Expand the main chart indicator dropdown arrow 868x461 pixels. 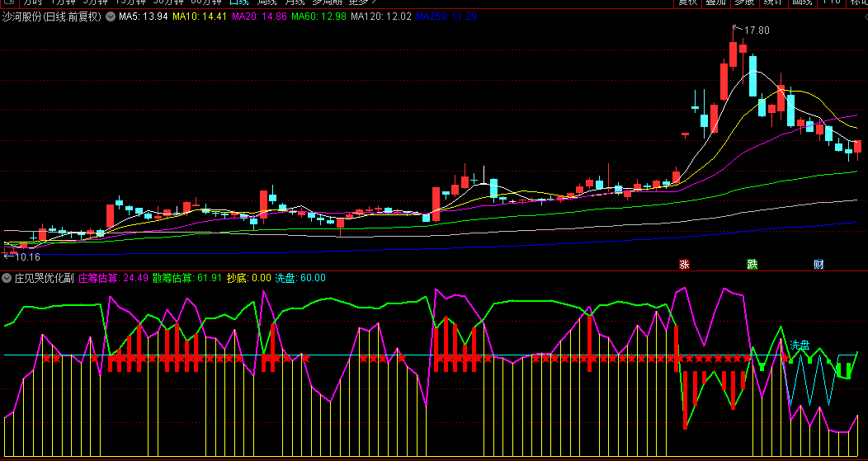110,16
